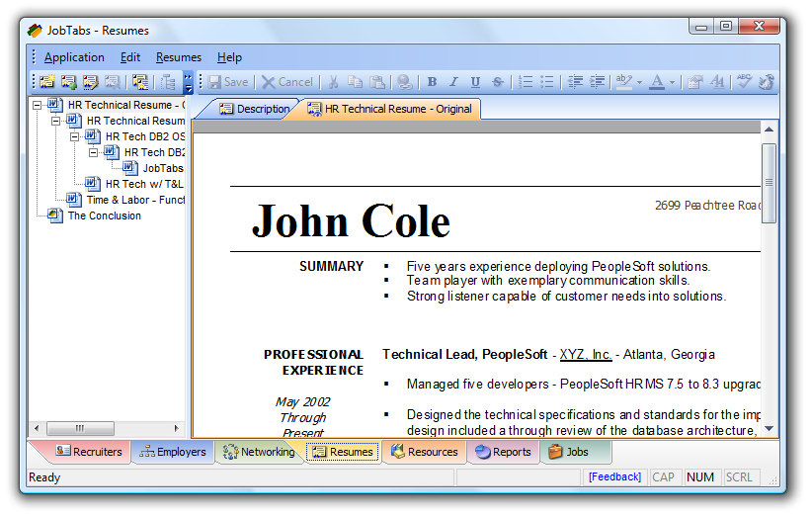This screenshot has height=518, width=812.
Task: Open the Help menu
Action: [229, 57]
